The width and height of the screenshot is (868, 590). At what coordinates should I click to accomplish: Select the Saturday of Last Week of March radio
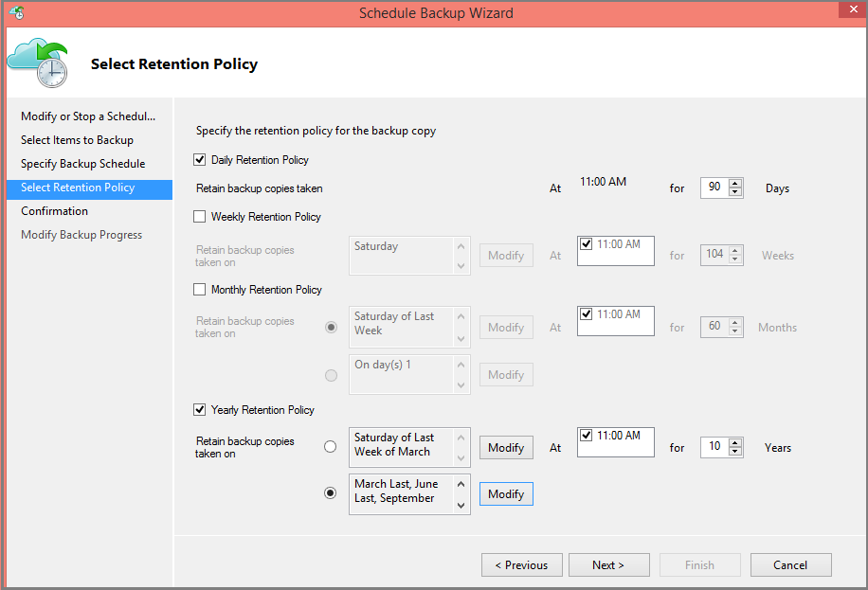[x=330, y=446]
